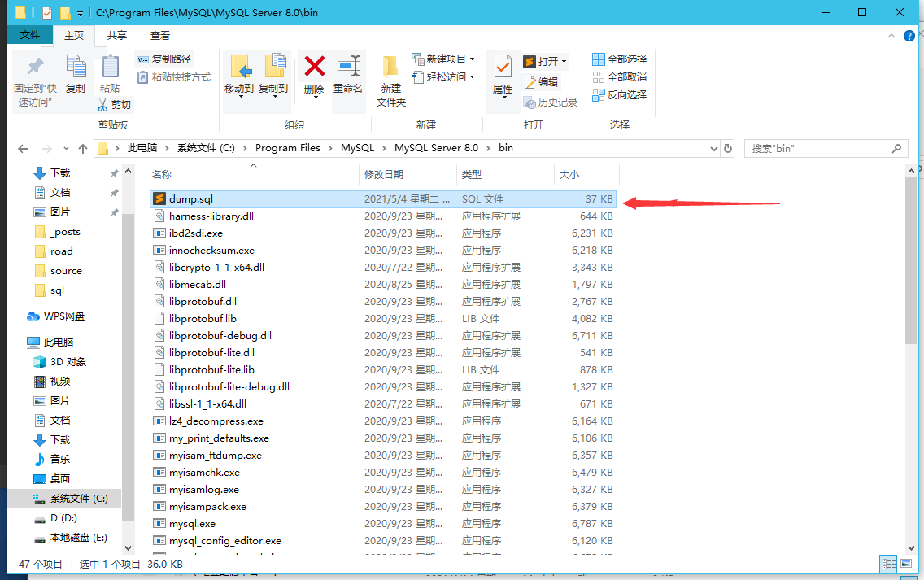
Task: Switch to the View (查看) ribbon tab
Action: pyautogui.click(x=160, y=35)
